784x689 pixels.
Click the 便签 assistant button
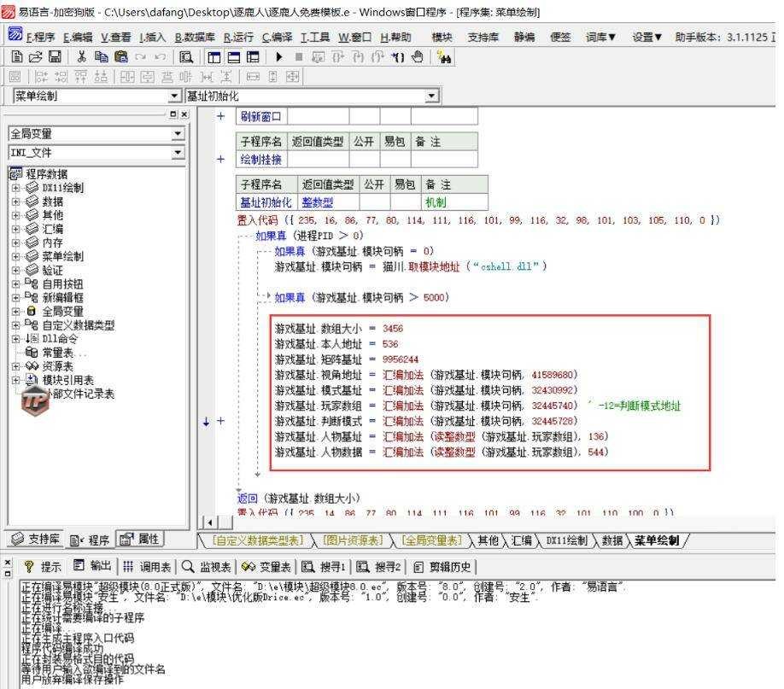(560, 37)
